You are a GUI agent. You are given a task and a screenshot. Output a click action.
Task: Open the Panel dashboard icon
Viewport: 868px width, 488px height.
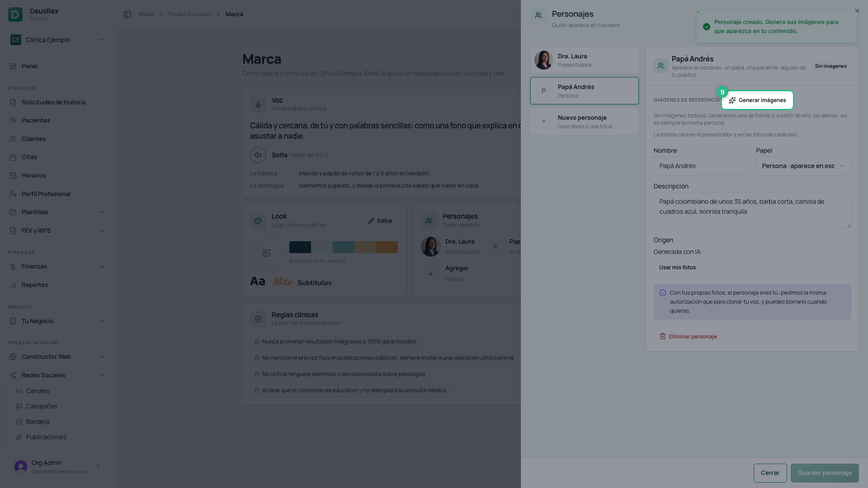pos(13,66)
